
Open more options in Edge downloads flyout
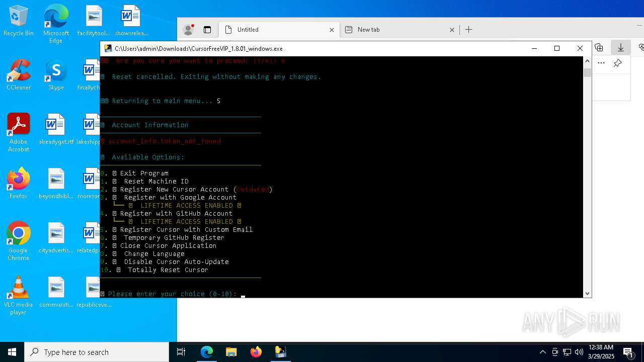click(601, 63)
